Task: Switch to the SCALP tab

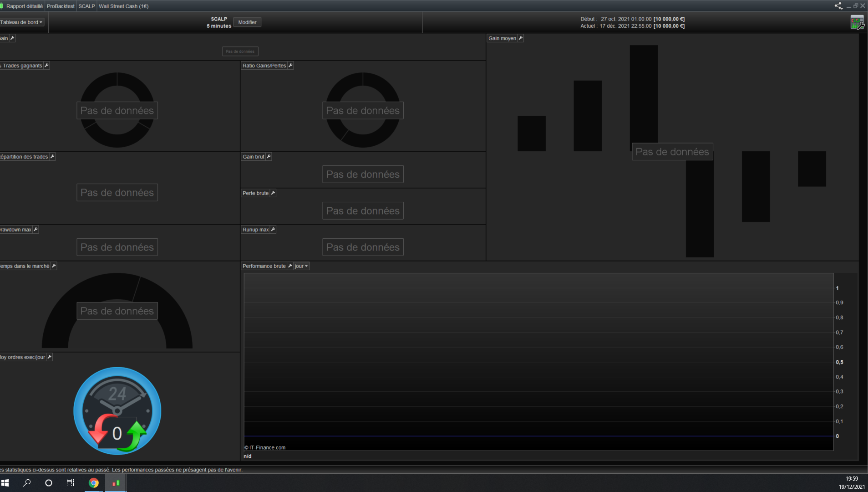Action: coord(86,6)
